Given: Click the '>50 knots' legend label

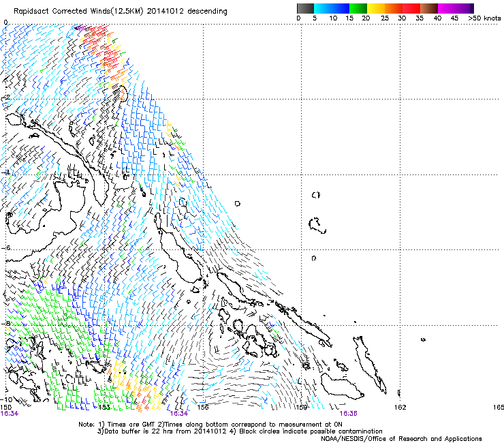Looking at the screenshot, I should click(x=484, y=18).
